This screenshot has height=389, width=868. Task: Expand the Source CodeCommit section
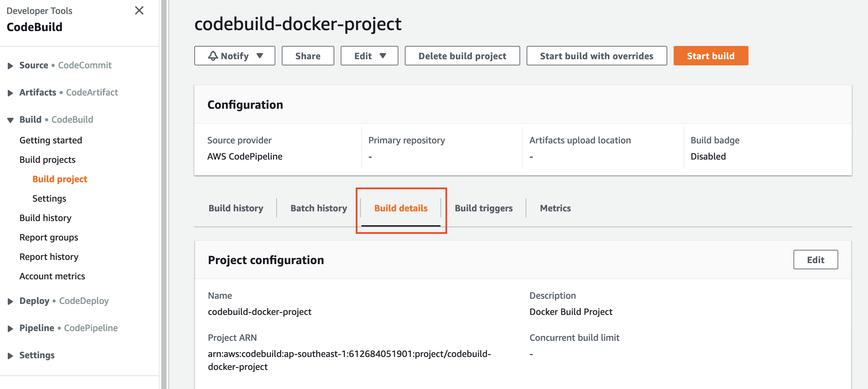(x=10, y=66)
